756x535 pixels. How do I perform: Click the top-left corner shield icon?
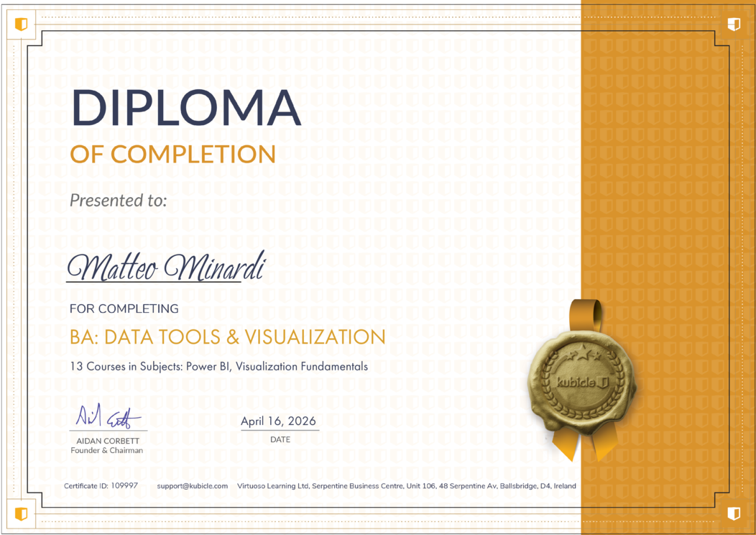(22, 24)
